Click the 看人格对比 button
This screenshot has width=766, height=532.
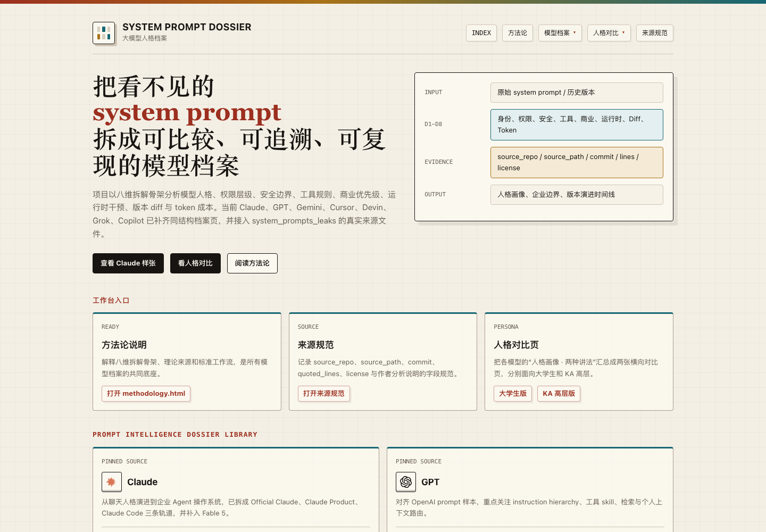coord(195,263)
